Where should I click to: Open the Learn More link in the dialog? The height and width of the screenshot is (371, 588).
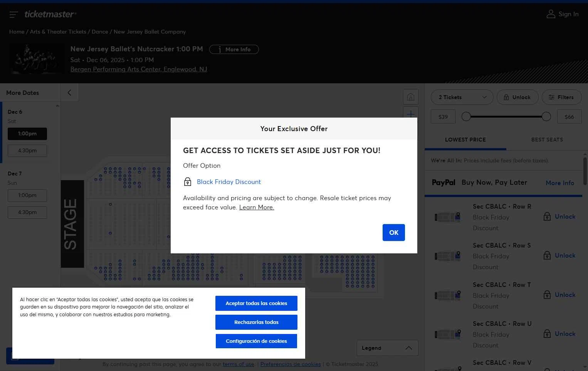pyautogui.click(x=257, y=207)
